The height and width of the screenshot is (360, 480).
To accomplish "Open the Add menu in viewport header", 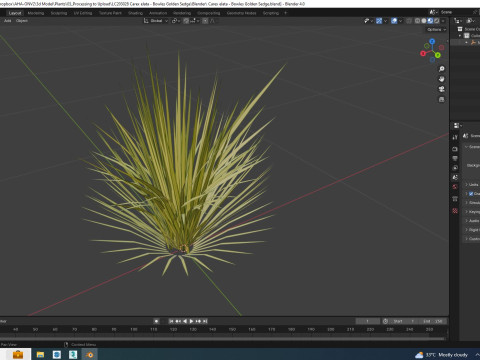I will 8,21.
